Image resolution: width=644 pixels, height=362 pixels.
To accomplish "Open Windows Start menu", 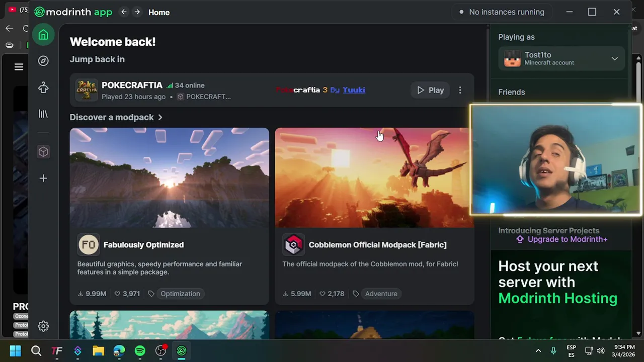I will [x=15, y=350].
